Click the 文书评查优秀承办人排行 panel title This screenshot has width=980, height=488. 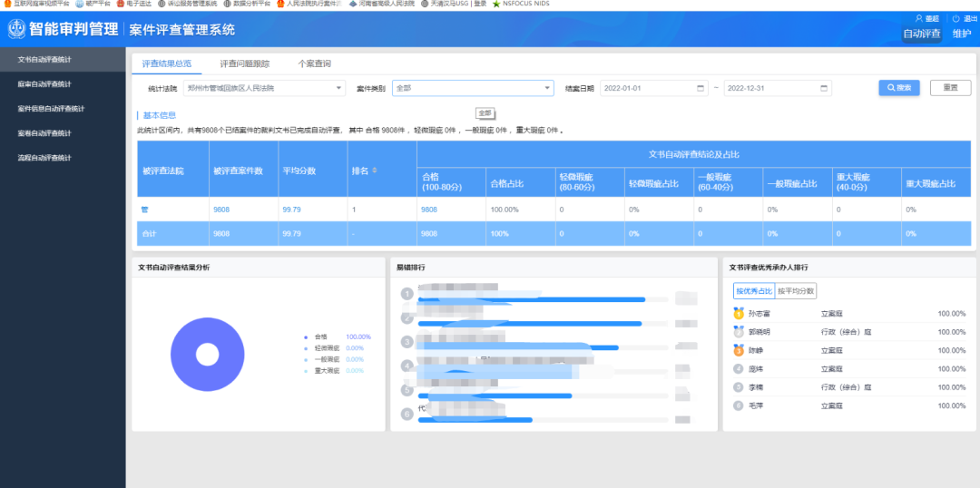769,268
